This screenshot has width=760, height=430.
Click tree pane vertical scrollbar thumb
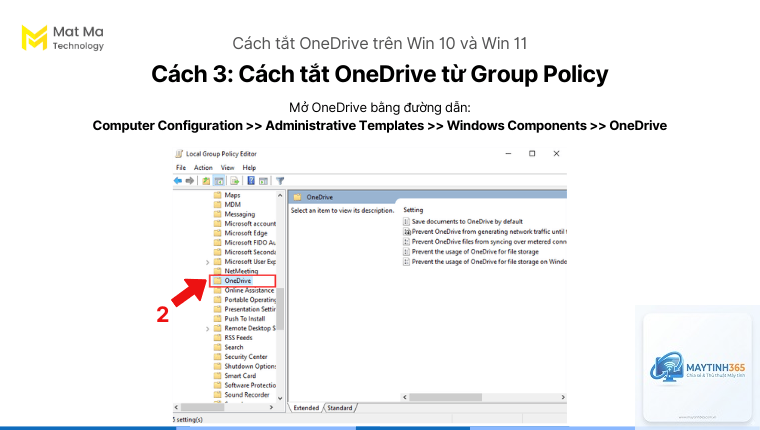coord(280,309)
